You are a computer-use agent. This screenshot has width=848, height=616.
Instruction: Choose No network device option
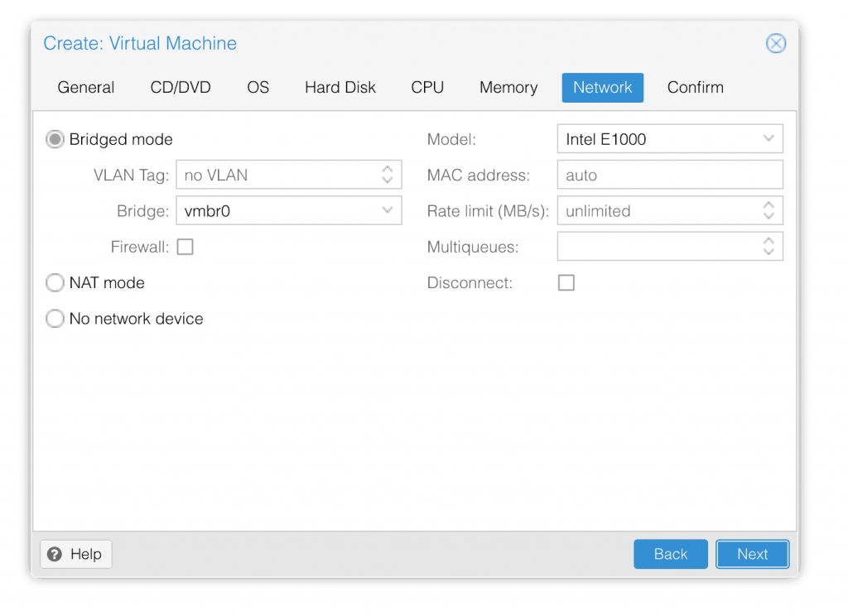point(55,319)
